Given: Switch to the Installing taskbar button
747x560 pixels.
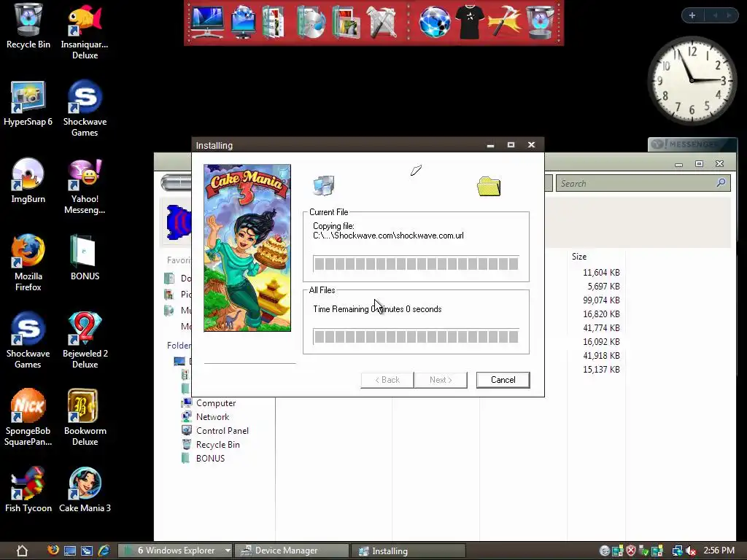Looking at the screenshot, I should pos(409,551).
